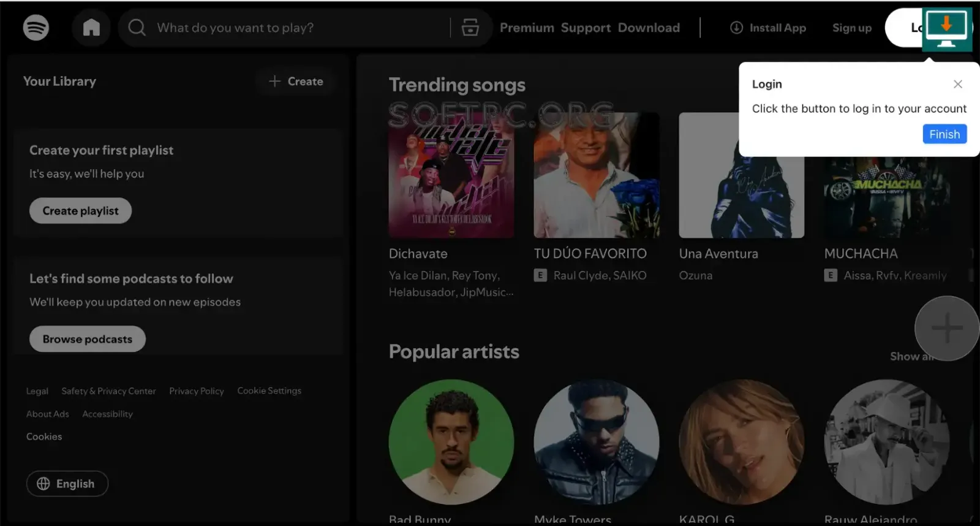The height and width of the screenshot is (526, 980).
Task: Click Finish in the Login popup
Action: (x=944, y=134)
